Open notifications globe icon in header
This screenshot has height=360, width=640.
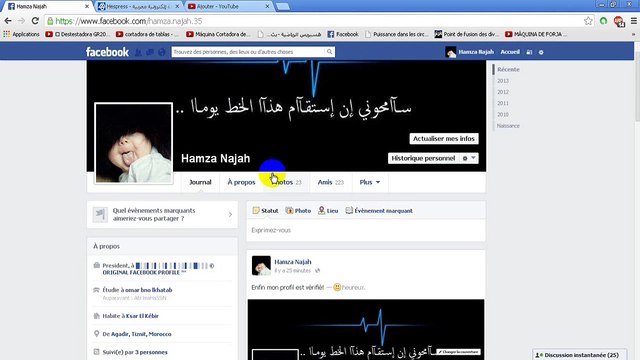click(162, 52)
